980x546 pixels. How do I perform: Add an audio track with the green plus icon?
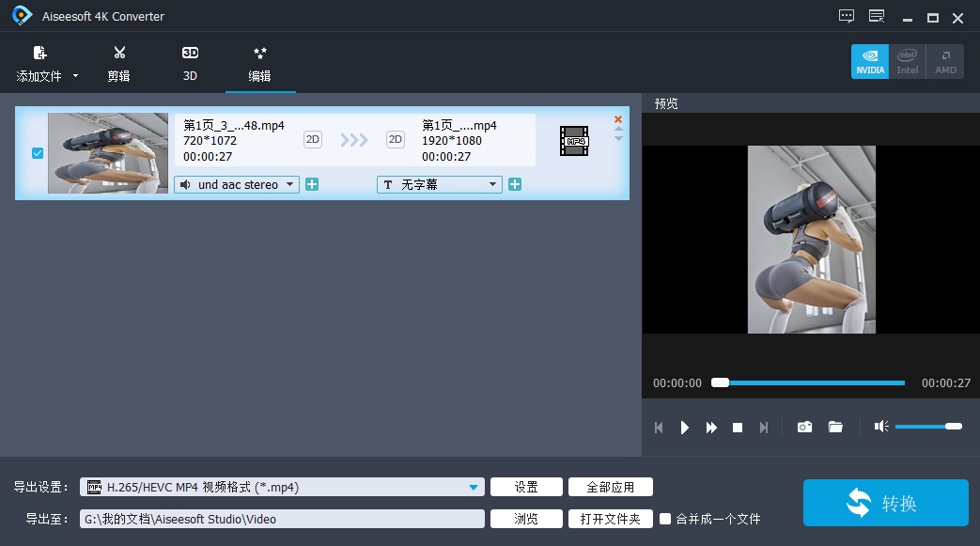tap(310, 184)
